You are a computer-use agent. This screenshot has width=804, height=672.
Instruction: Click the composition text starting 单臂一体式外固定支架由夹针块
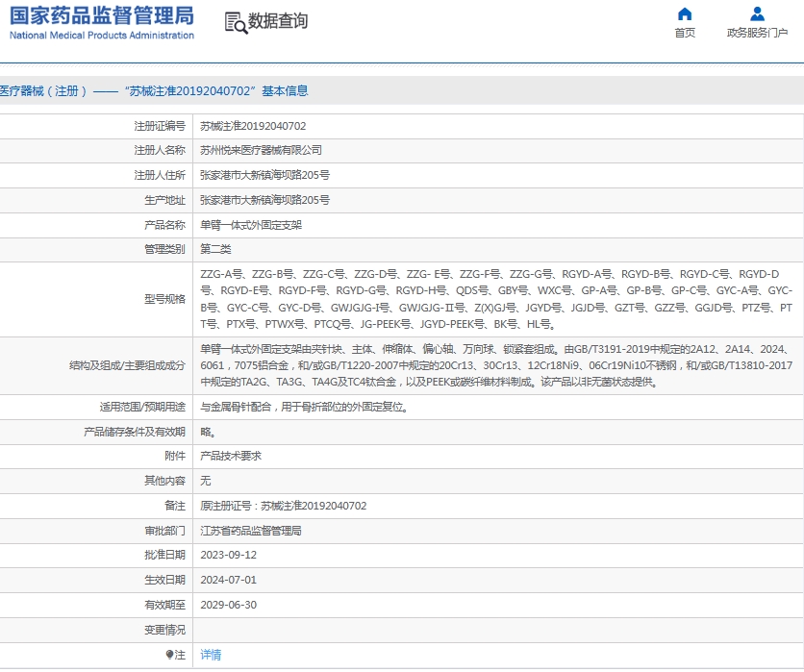[x=496, y=365]
